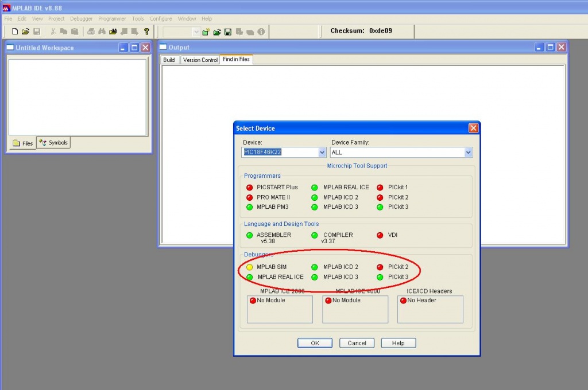588x390 pixels.
Task: Click the Save Workspace icon
Action: (x=227, y=32)
